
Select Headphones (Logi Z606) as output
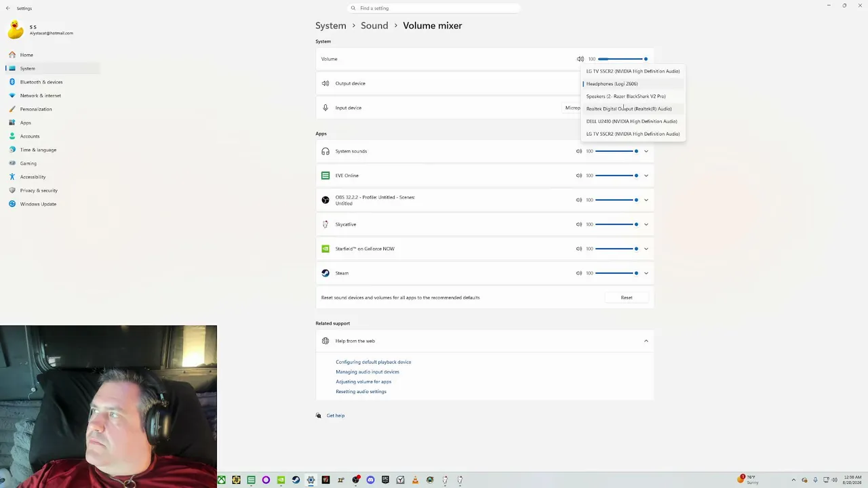pos(633,84)
